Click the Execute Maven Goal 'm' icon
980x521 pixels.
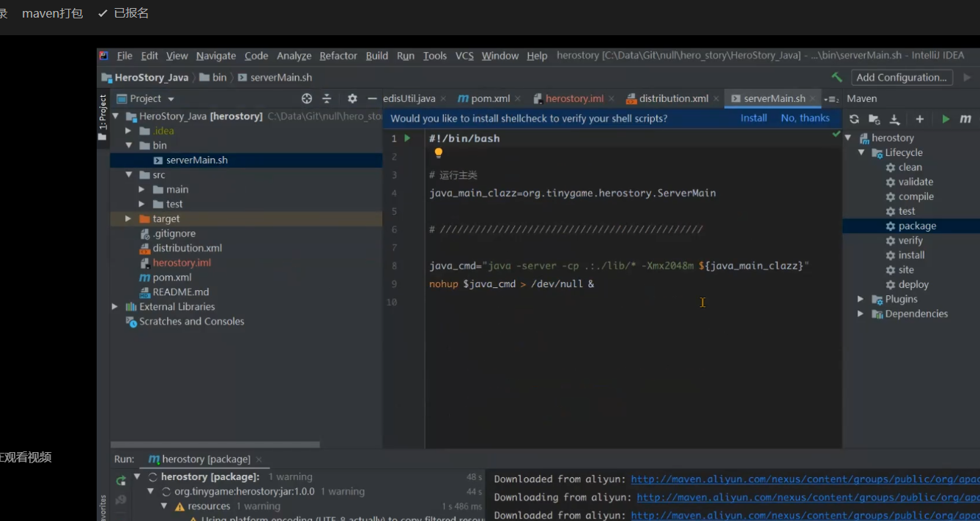coord(965,119)
